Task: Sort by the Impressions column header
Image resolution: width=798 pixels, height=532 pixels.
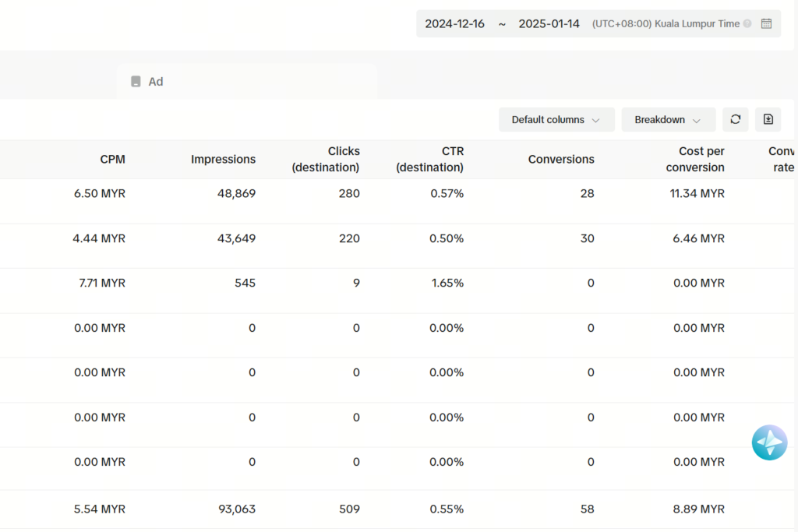Action: coord(223,159)
